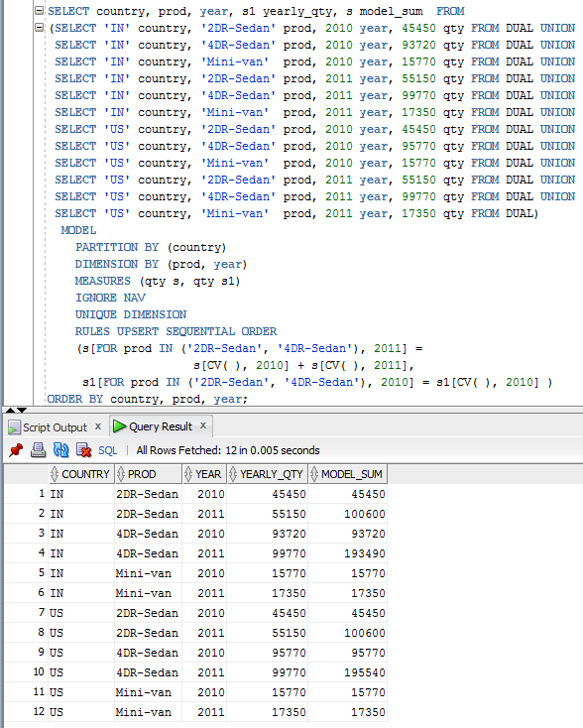Click YEAR cell 2010 in row 11
The height and width of the screenshot is (728, 583).
click(x=204, y=692)
